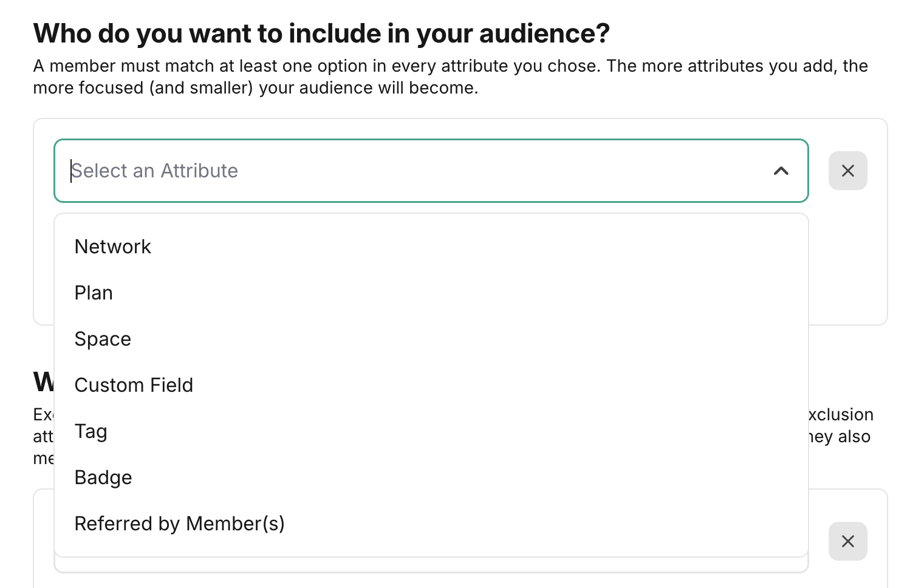Click the audience inclusion heading text
910x588 pixels.
tap(321, 33)
